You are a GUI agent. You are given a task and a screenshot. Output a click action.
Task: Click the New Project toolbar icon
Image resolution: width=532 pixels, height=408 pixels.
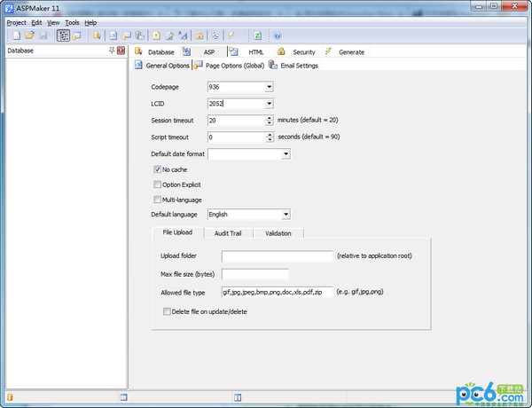tap(16, 35)
